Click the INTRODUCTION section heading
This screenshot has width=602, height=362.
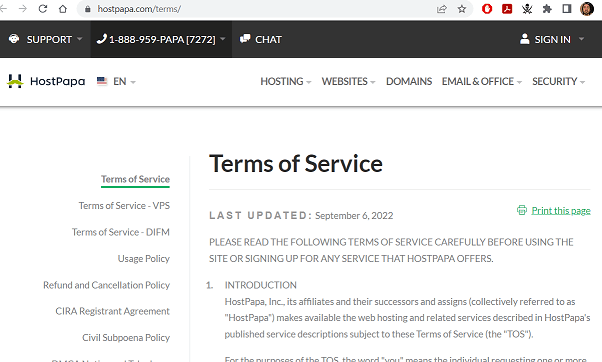coord(261,285)
